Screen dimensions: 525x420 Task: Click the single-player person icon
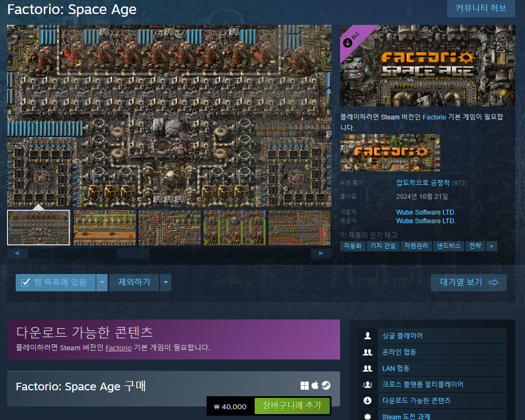[x=367, y=336]
